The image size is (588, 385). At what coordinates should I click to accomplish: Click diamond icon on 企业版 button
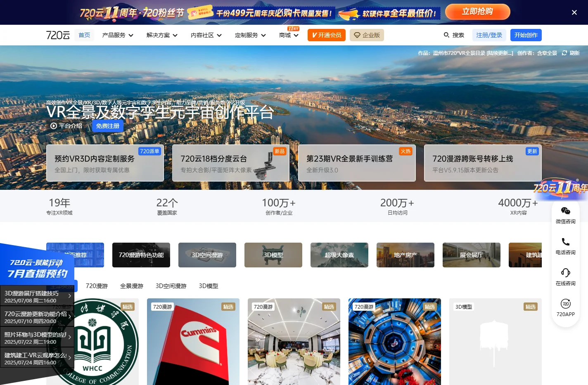pyautogui.click(x=357, y=35)
